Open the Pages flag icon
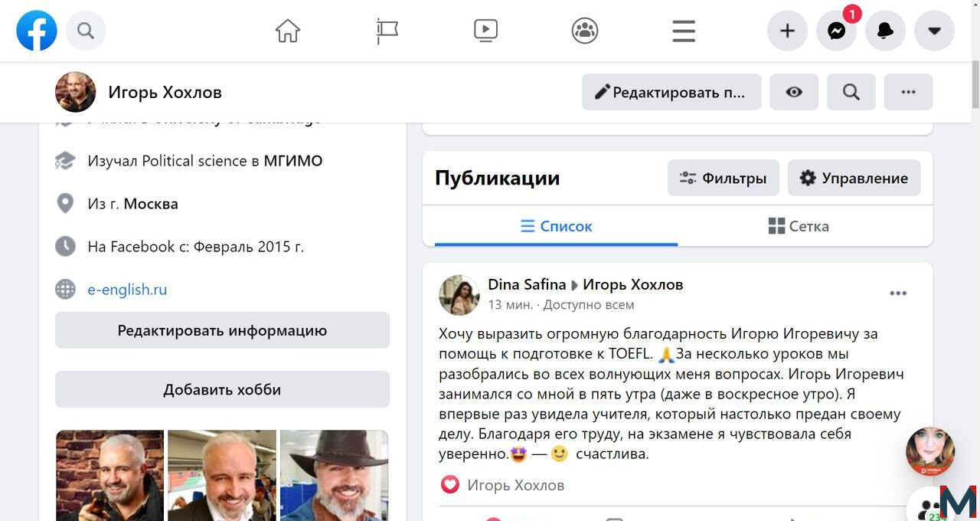The width and height of the screenshot is (980, 521). [x=387, y=31]
